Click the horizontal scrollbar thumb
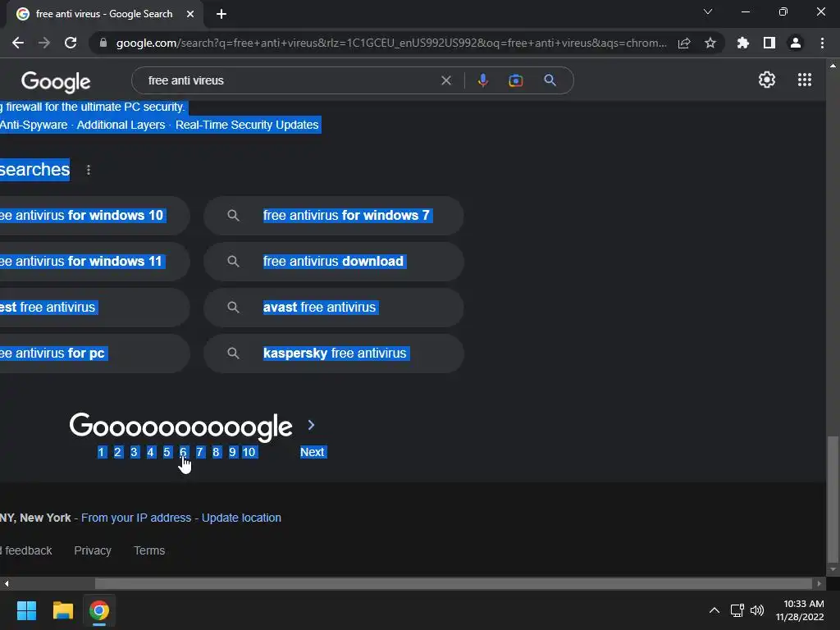Screen dimensions: 840x630 [x=453, y=583]
